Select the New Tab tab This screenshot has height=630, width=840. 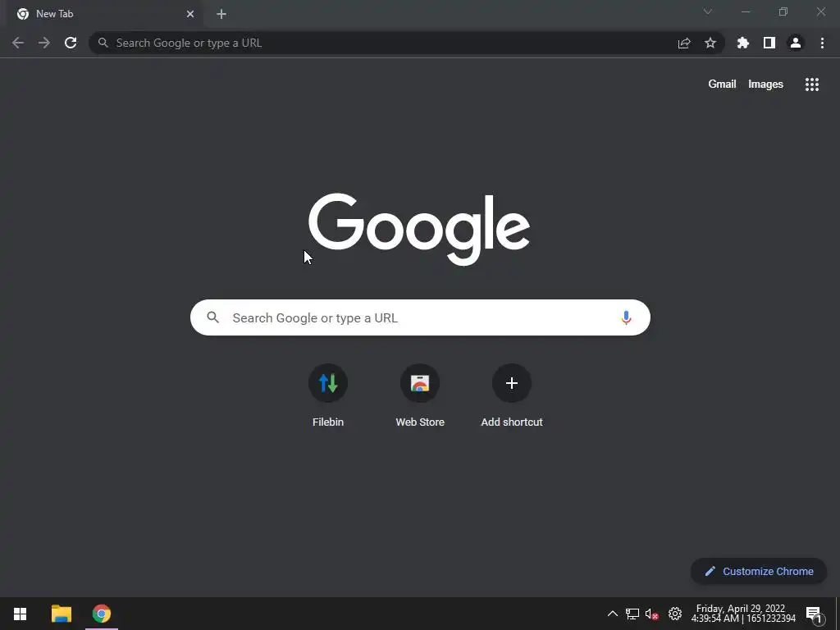pyautogui.click(x=104, y=14)
